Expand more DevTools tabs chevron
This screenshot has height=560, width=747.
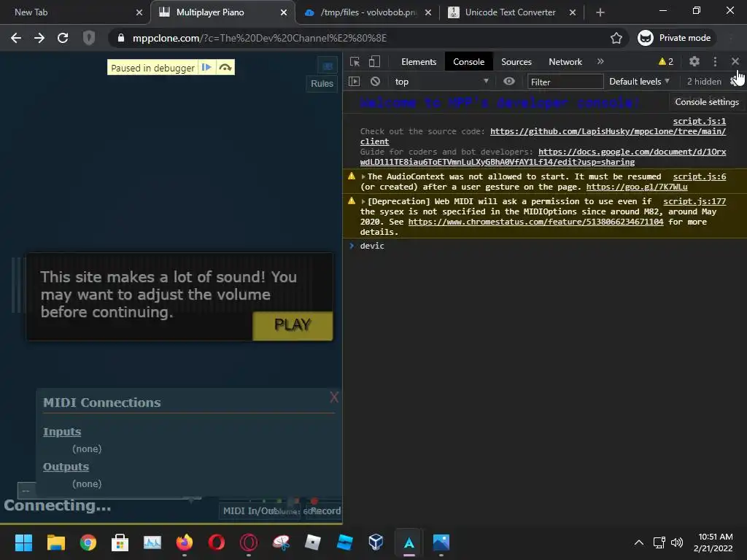pyautogui.click(x=600, y=61)
